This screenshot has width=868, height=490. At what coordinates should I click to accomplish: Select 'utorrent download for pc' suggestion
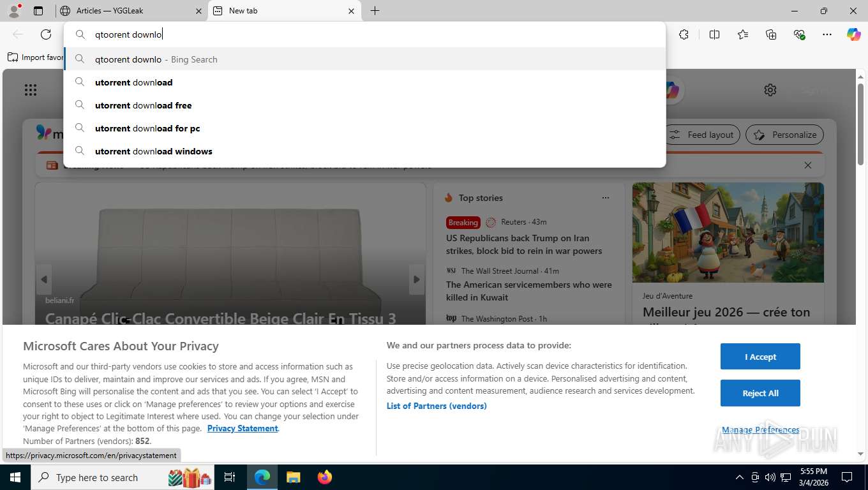click(x=365, y=128)
